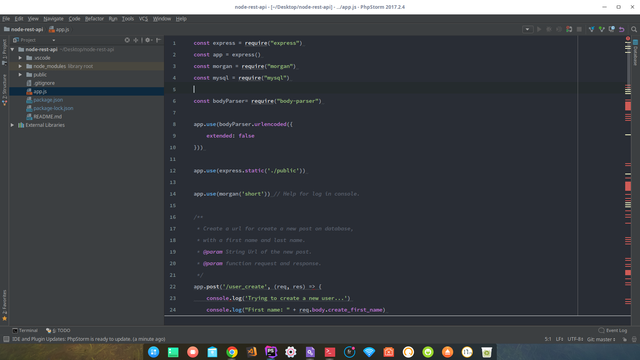Image resolution: width=640 pixels, height=360 pixels.
Task: Open the Refactor menu
Action: click(x=94, y=19)
